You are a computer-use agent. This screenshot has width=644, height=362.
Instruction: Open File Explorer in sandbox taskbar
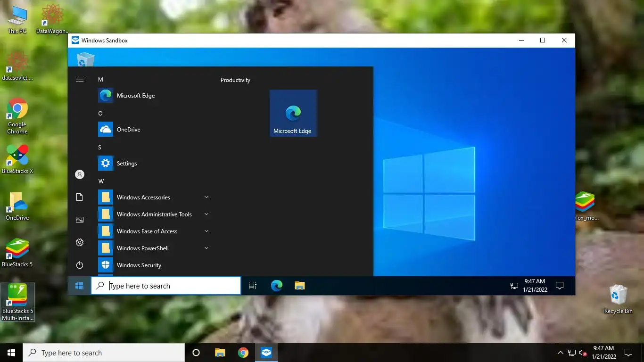pyautogui.click(x=299, y=286)
